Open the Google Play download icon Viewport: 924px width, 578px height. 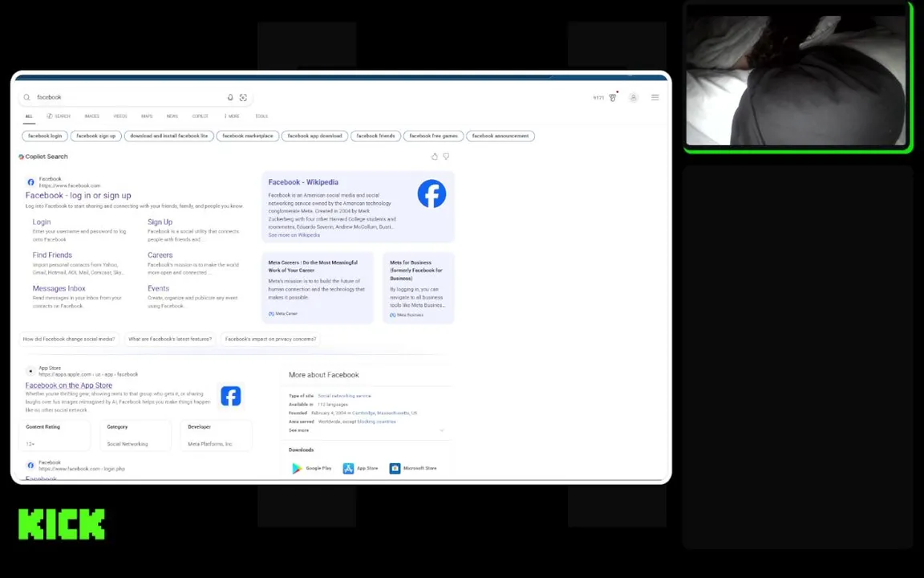[x=297, y=468]
